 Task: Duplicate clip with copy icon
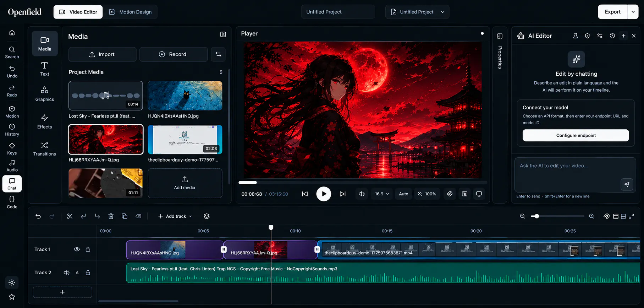pos(125,216)
